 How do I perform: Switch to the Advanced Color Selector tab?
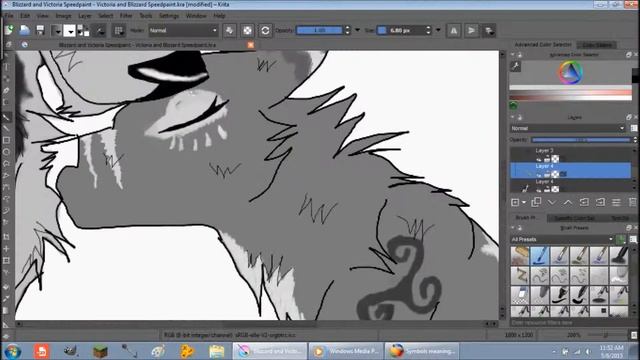coord(542,44)
